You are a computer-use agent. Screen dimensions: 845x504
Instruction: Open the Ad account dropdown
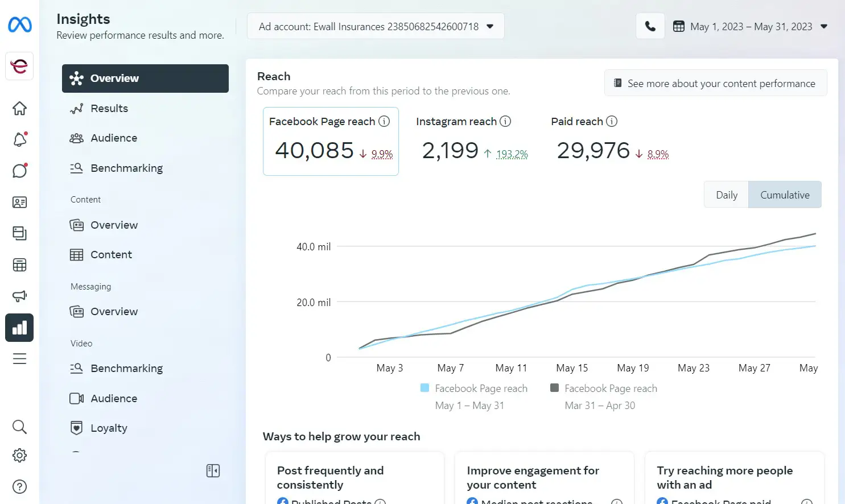376,26
